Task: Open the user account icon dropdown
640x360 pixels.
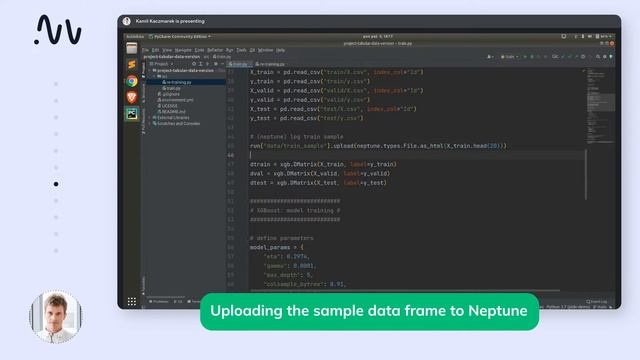Action: pos(490,57)
